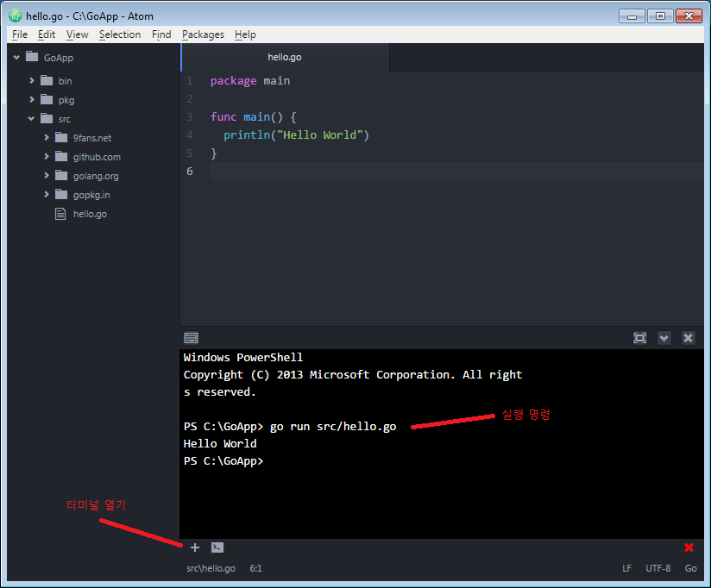Hide the terminal panel using the down-chevron icon
The image size is (711, 588).
tap(664, 338)
